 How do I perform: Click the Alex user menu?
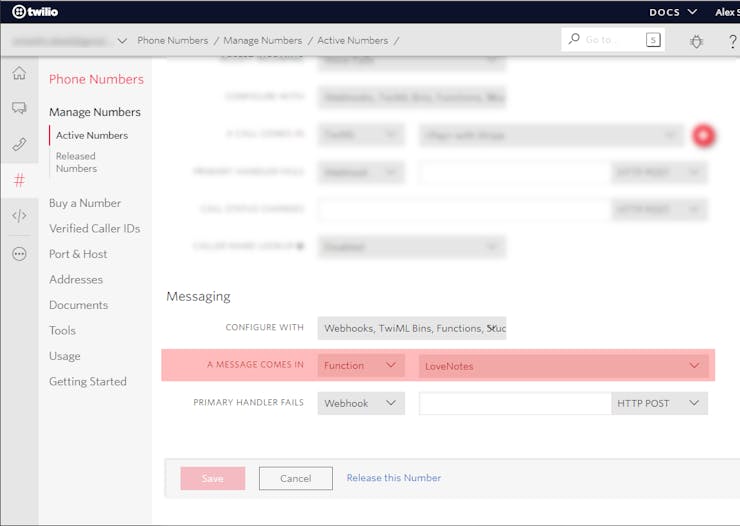click(x=727, y=12)
